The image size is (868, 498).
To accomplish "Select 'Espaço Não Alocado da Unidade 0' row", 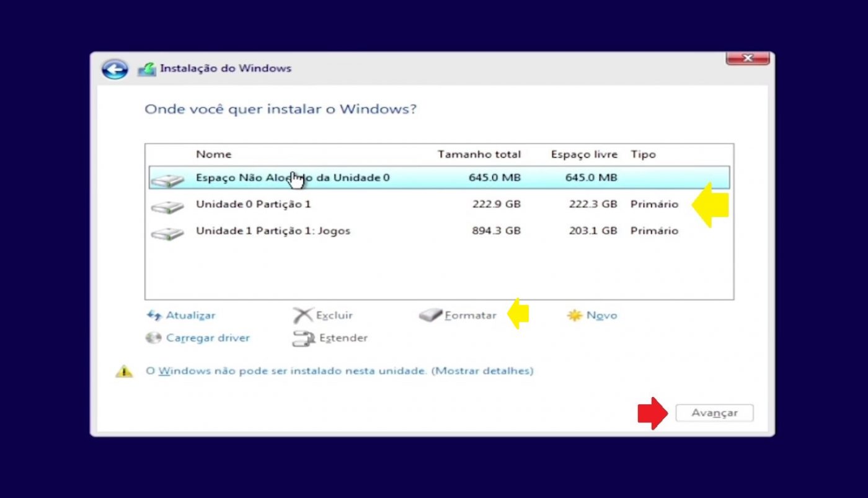I will [439, 178].
